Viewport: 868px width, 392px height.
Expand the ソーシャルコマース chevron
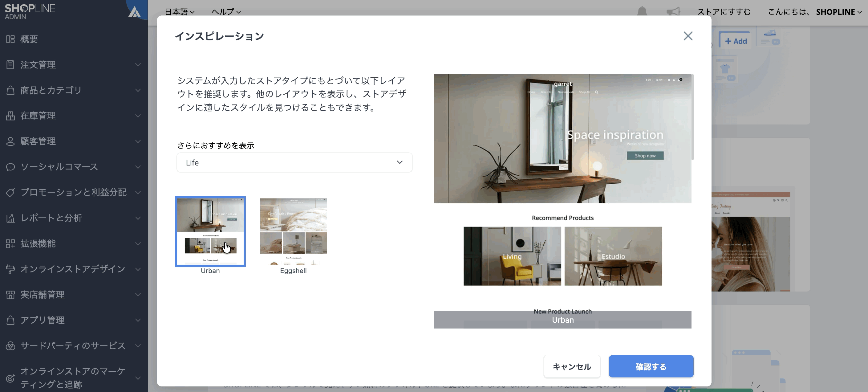138,167
